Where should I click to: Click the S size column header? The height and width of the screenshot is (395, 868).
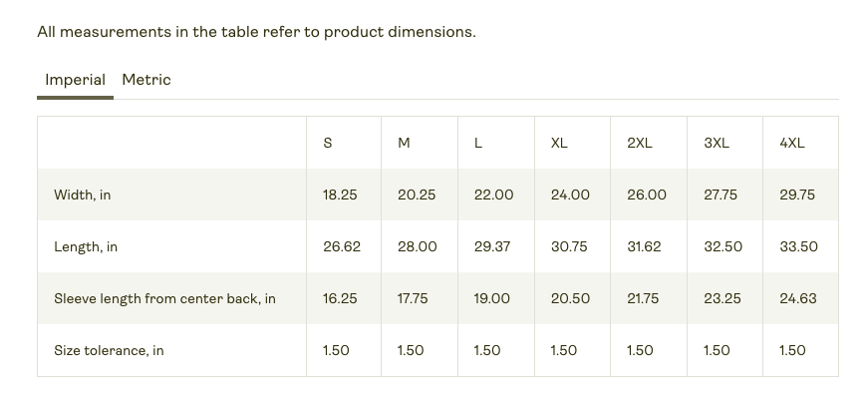point(328,143)
